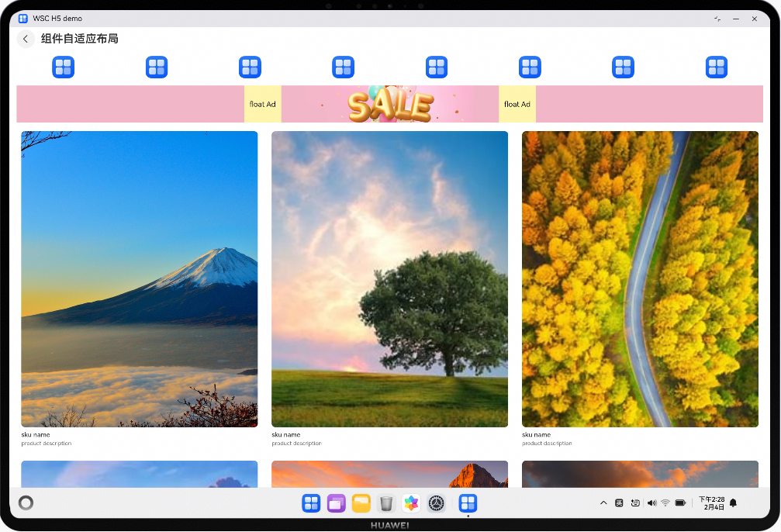The image size is (781, 532).
Task: Open the notification bell in the tray
Action: click(x=733, y=503)
